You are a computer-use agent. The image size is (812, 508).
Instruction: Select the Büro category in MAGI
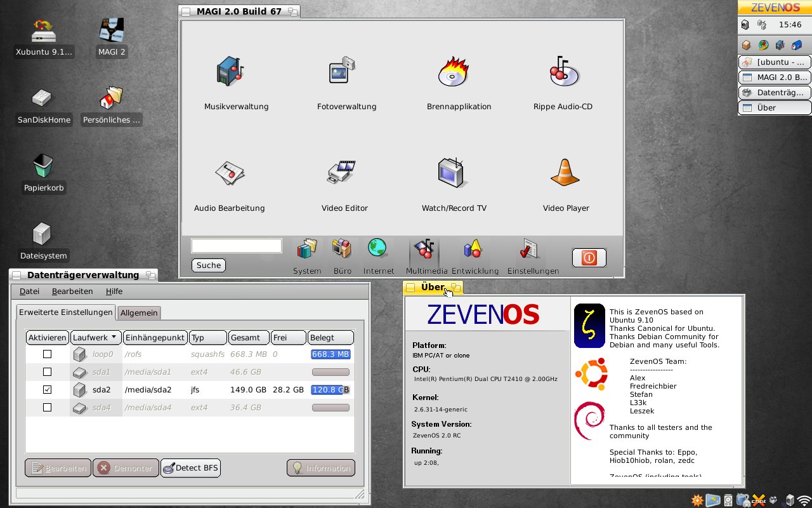[342, 256]
